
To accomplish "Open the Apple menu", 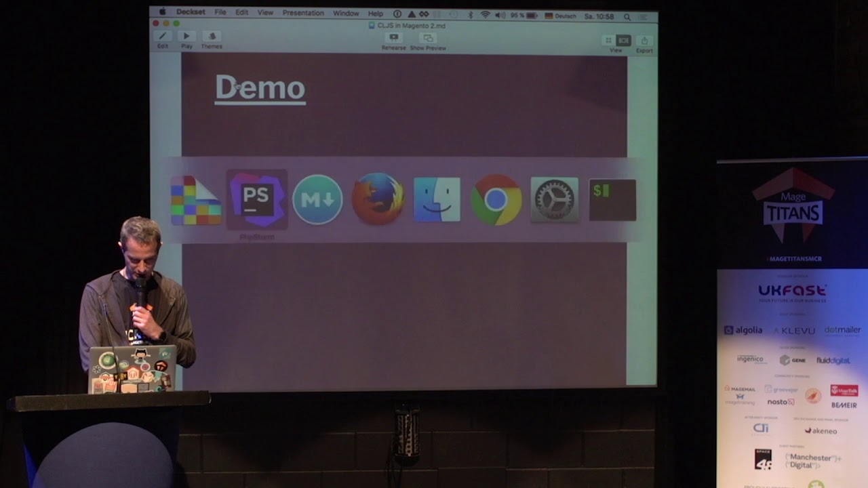I will click(163, 12).
